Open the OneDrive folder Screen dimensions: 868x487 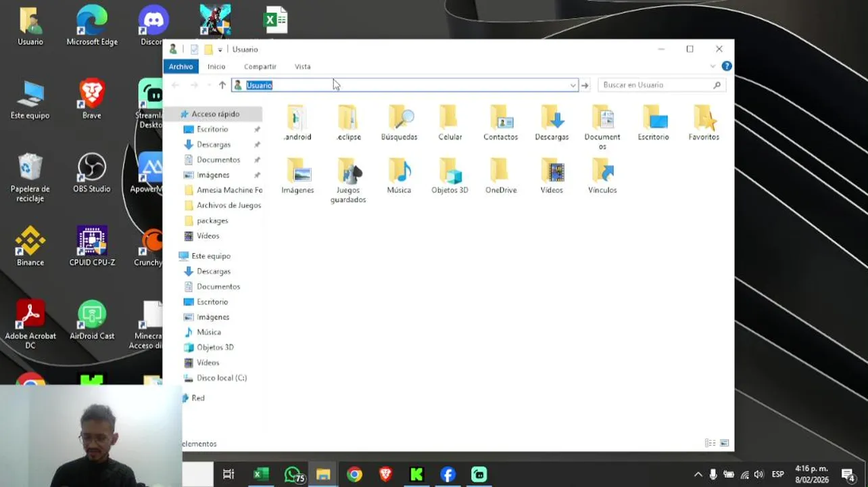[x=501, y=176]
